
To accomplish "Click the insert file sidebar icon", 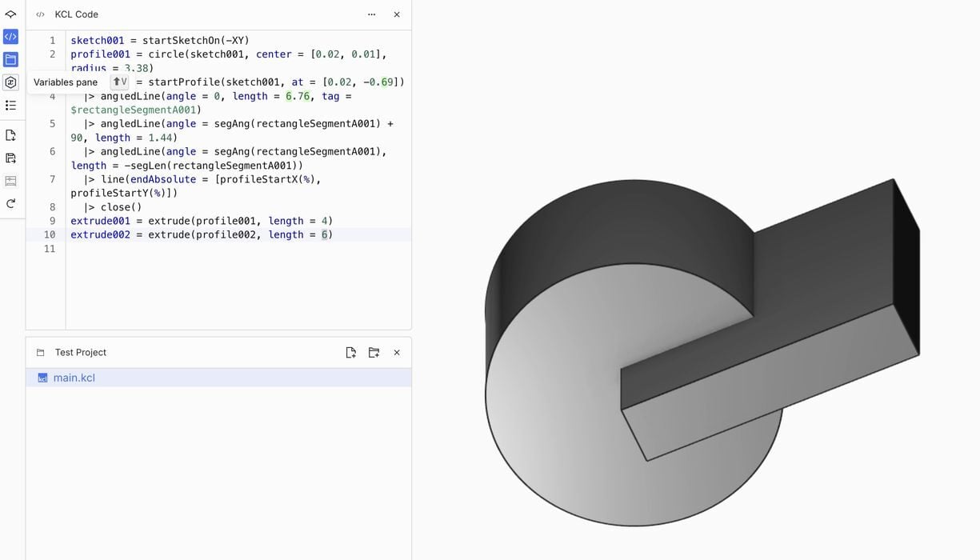I will [x=10, y=135].
